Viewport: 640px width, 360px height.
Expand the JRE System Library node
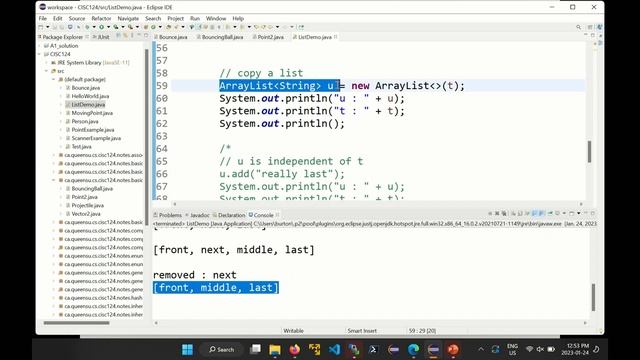pos(47,62)
